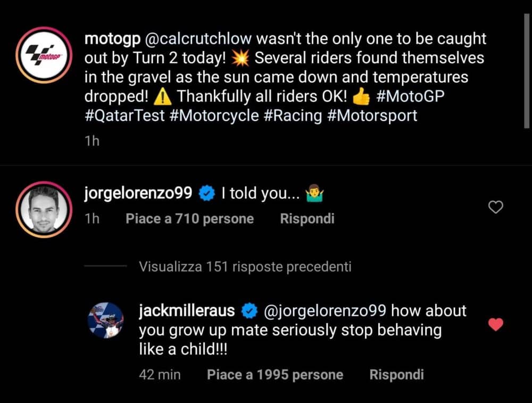
Task: Tap verified badge next to jackmilleraus
Action: tap(250, 310)
